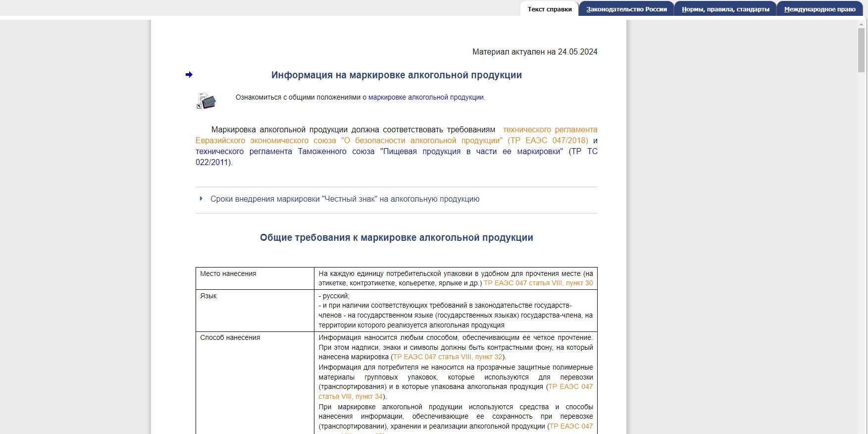Click the scrollbar up arrow
The image size is (868, 434).
coord(862,23)
